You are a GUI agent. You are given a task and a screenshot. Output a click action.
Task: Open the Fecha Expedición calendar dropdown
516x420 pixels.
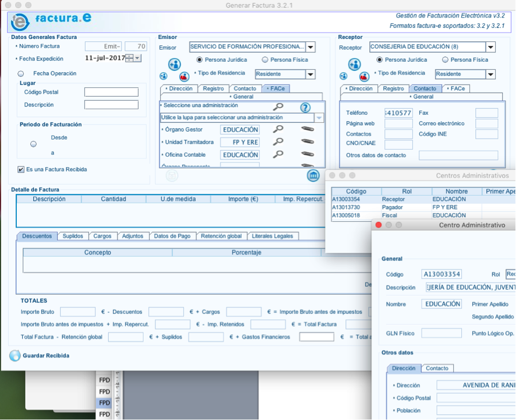pyautogui.click(x=137, y=58)
